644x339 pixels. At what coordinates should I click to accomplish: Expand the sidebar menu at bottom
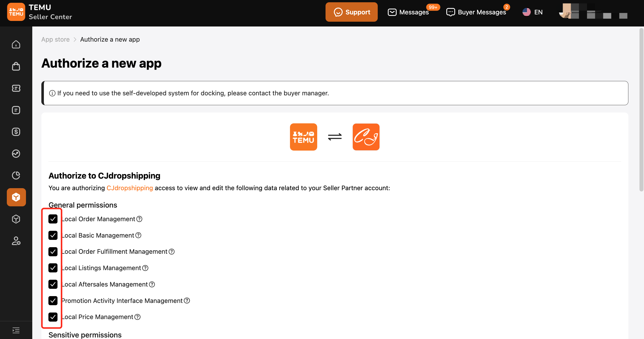16,330
